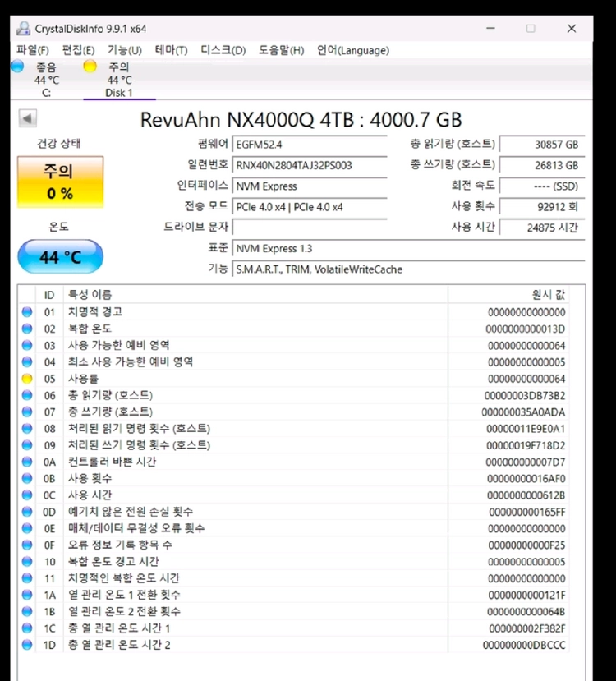Click rotation rate value ---- (SSD)
The height and width of the screenshot is (681, 616).
(542, 186)
